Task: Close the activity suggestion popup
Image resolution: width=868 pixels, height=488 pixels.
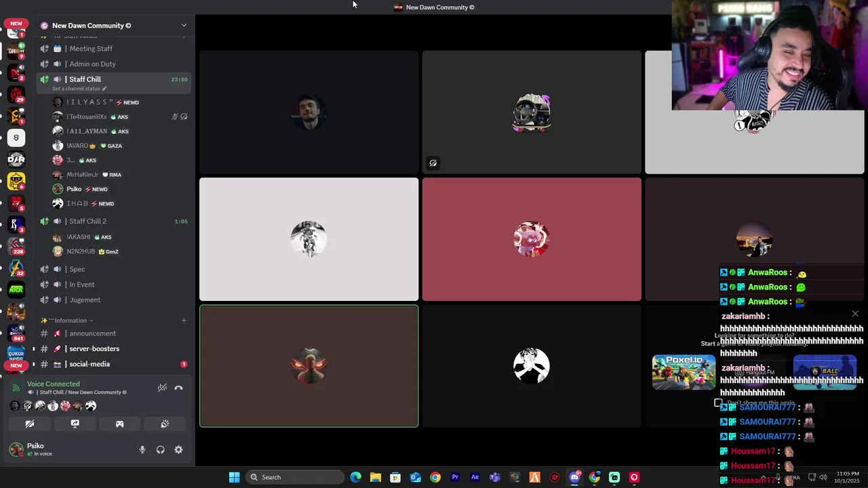Action: [x=855, y=314]
